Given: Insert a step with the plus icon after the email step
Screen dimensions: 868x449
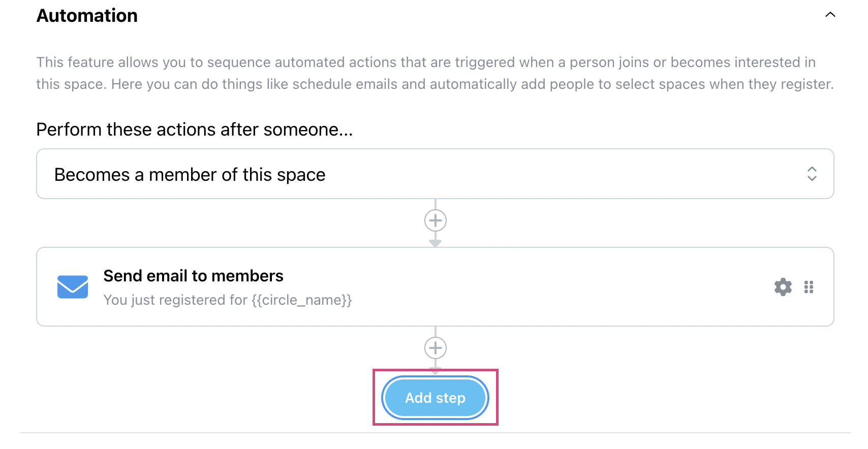Looking at the screenshot, I should coord(436,348).
